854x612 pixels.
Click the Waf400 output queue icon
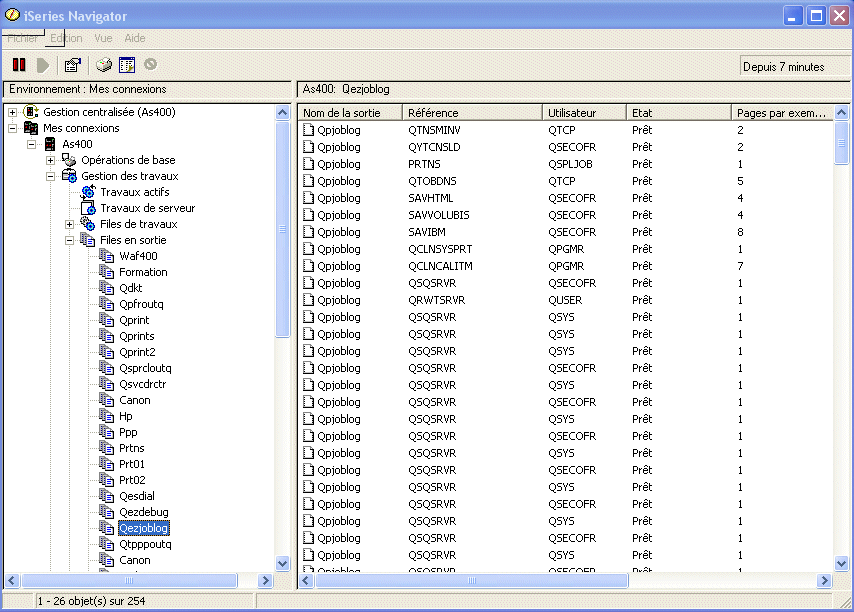click(107, 256)
